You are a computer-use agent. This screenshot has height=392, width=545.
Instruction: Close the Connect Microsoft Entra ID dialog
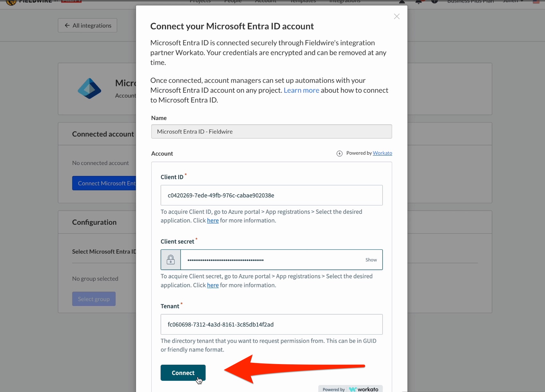(x=397, y=16)
